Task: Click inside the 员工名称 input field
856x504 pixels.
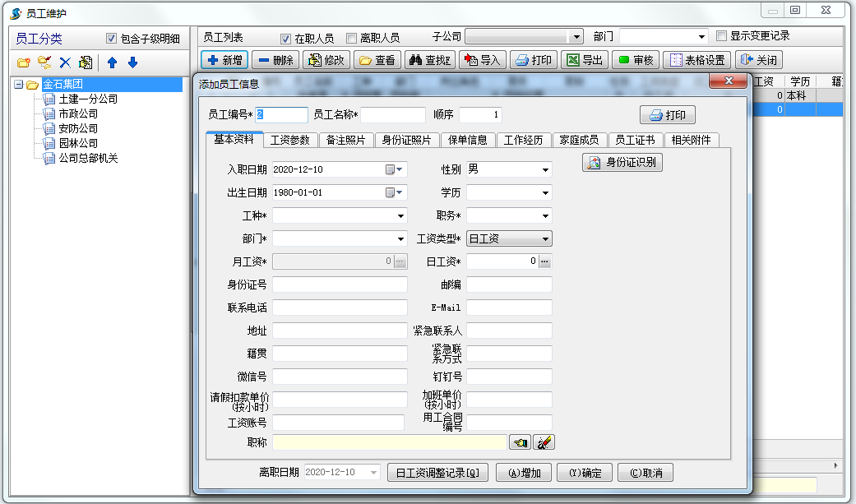Action: pyautogui.click(x=393, y=113)
